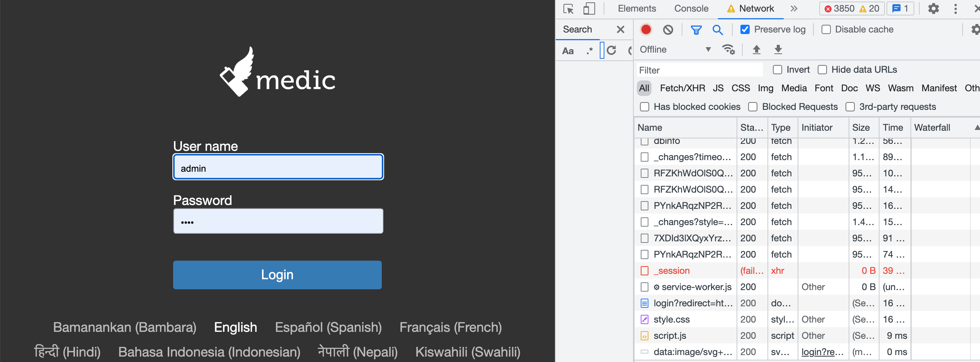The image size is (980, 362).
Task: Check the Invert filter checkbox
Action: [777, 70]
